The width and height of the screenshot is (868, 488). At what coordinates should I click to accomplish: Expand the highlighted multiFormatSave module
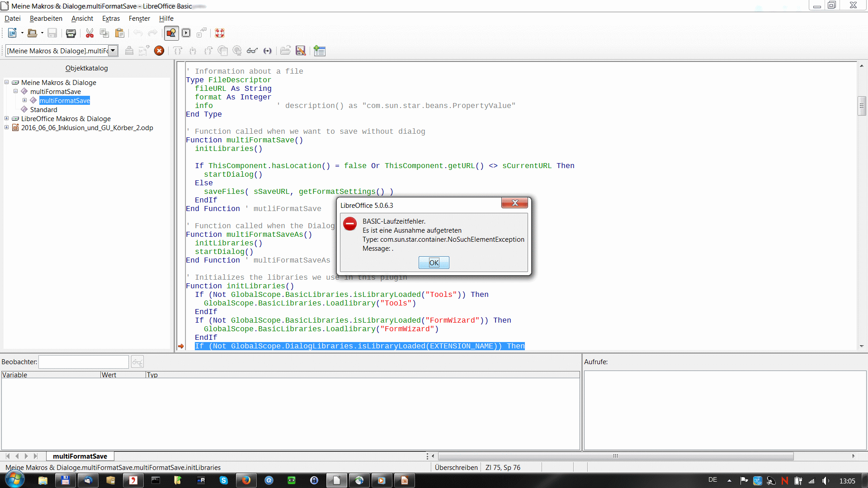(24, 100)
